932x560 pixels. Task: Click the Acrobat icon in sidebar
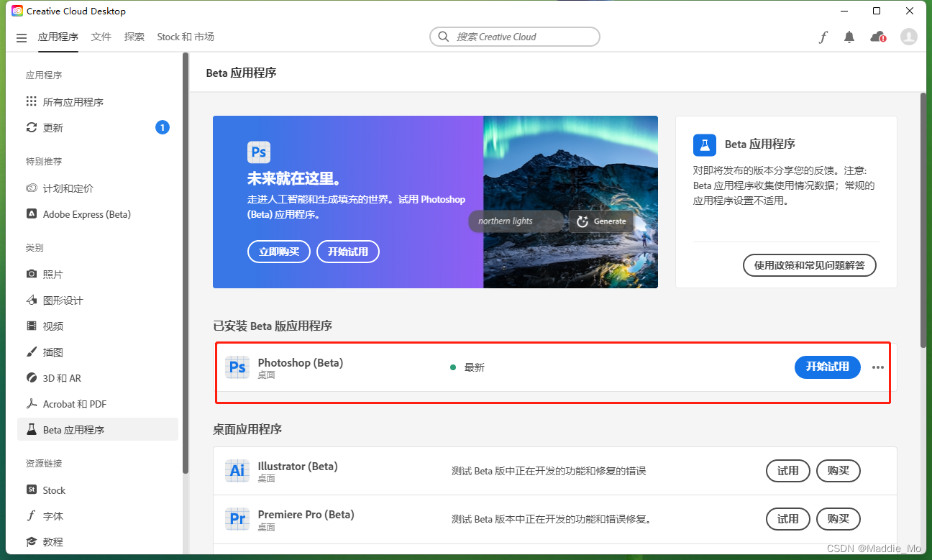coord(31,404)
